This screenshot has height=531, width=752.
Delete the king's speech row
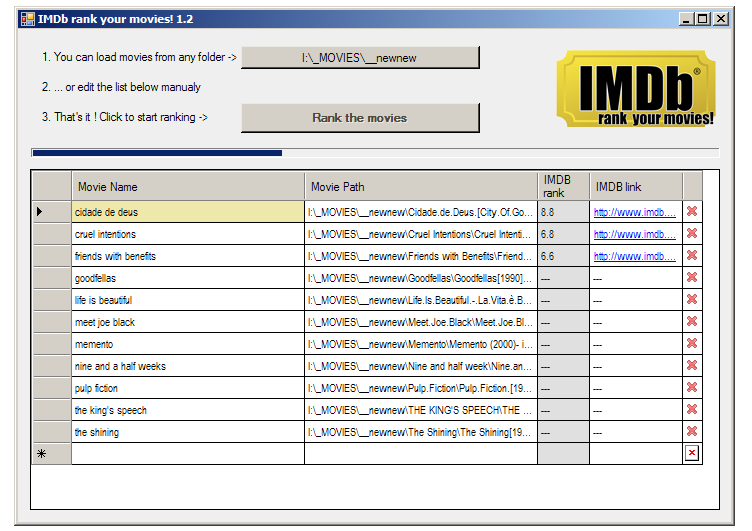692,410
